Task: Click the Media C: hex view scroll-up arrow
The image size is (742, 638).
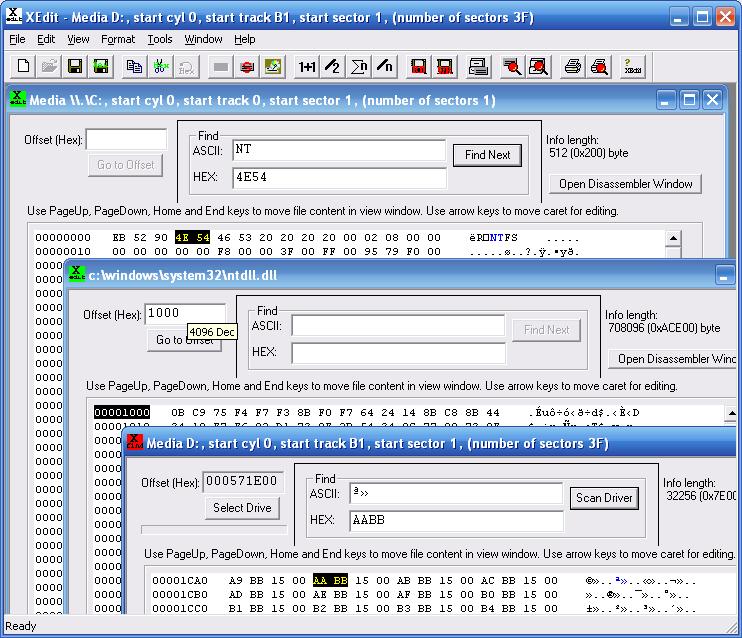Action: pyautogui.click(x=673, y=239)
